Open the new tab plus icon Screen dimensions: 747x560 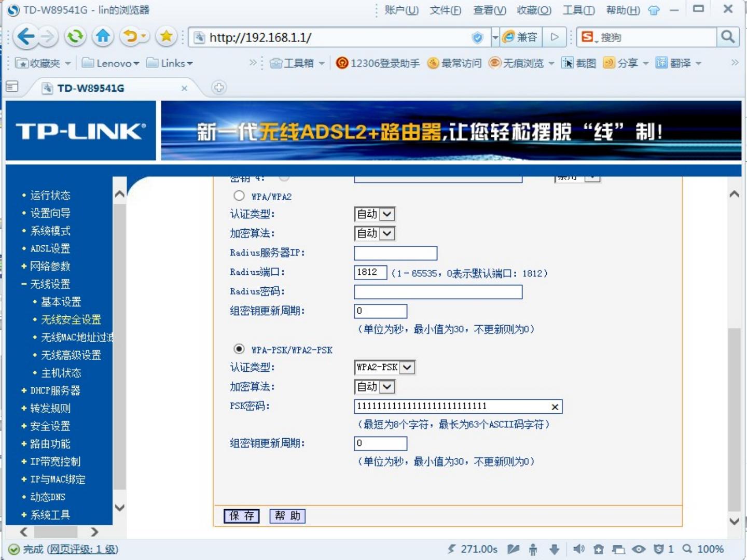pyautogui.click(x=219, y=88)
